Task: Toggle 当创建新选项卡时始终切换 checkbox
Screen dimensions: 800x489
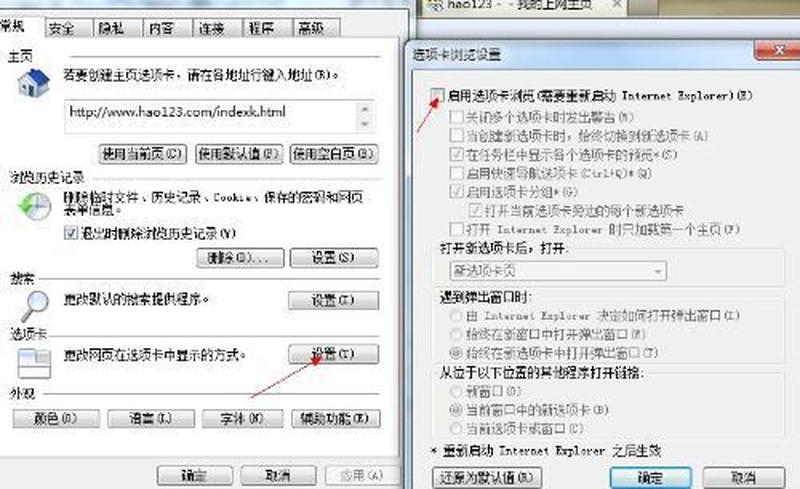Action: [456, 136]
